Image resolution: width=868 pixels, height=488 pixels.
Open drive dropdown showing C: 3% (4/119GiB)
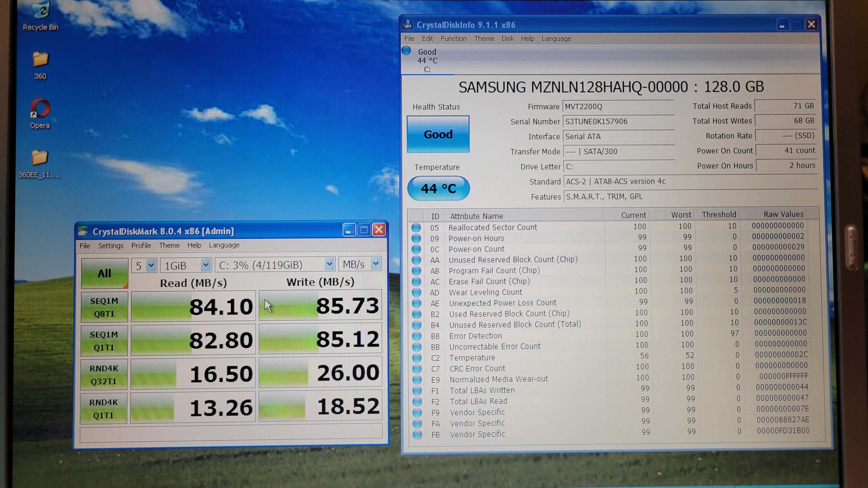coord(275,264)
